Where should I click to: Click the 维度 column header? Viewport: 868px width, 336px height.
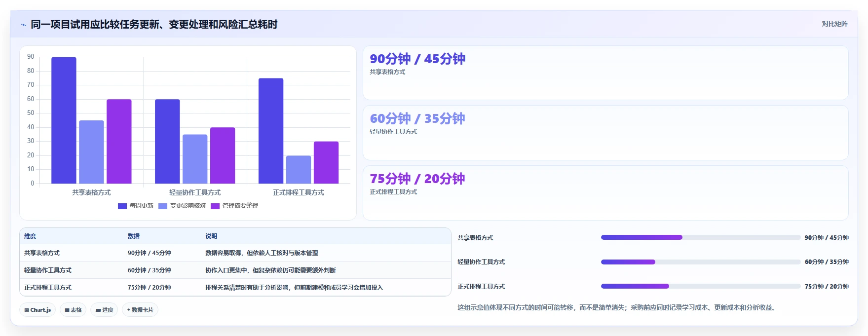point(30,236)
